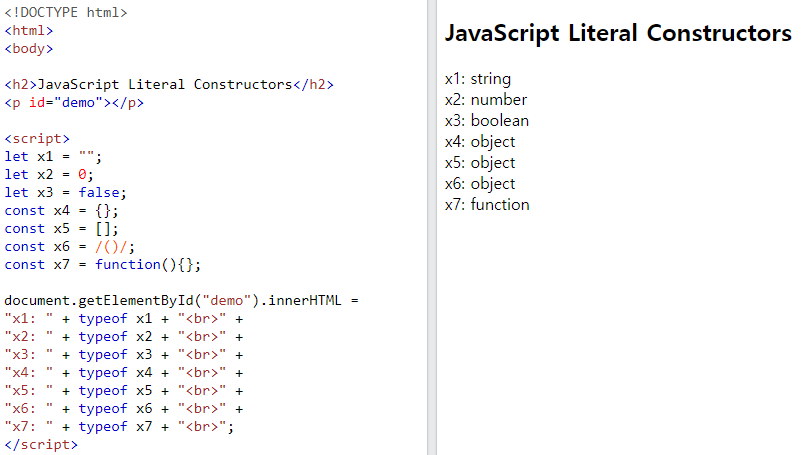Screen dimensions: 804x455
Task: Click the document.getElementById innerHTML line
Action: point(182,300)
